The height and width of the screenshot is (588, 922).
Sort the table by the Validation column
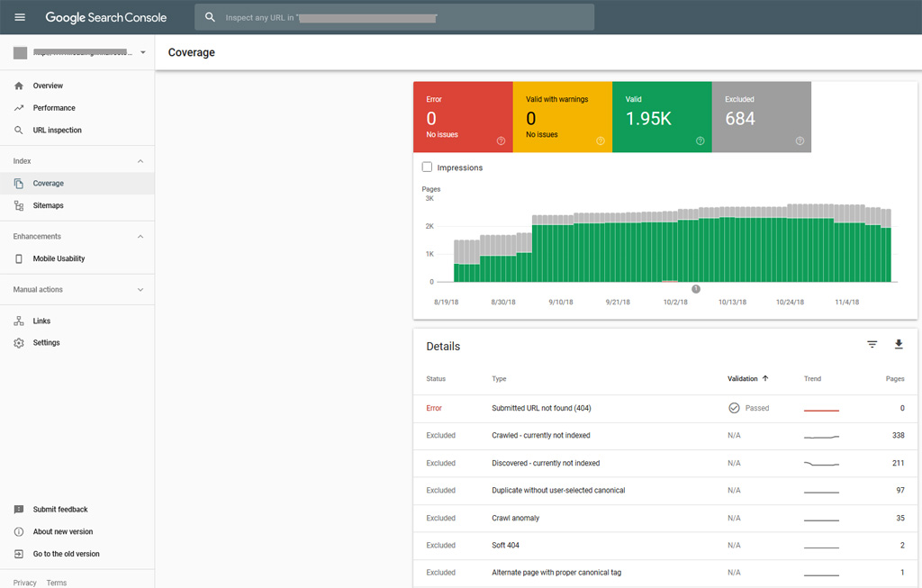(744, 378)
